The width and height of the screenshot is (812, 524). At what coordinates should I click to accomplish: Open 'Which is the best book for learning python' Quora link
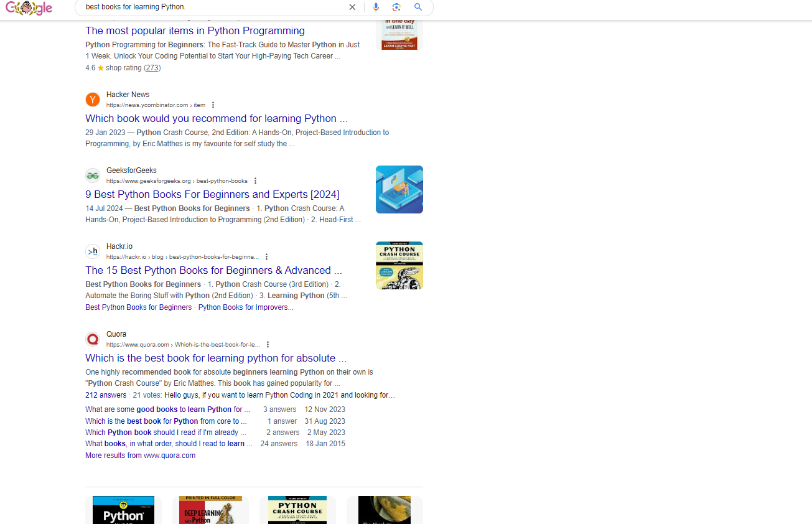pos(216,358)
